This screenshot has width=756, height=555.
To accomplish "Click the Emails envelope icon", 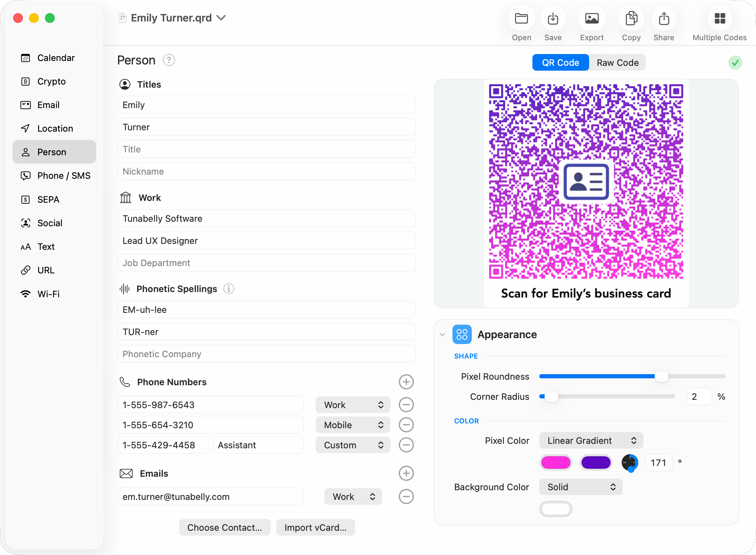I will (x=126, y=473).
